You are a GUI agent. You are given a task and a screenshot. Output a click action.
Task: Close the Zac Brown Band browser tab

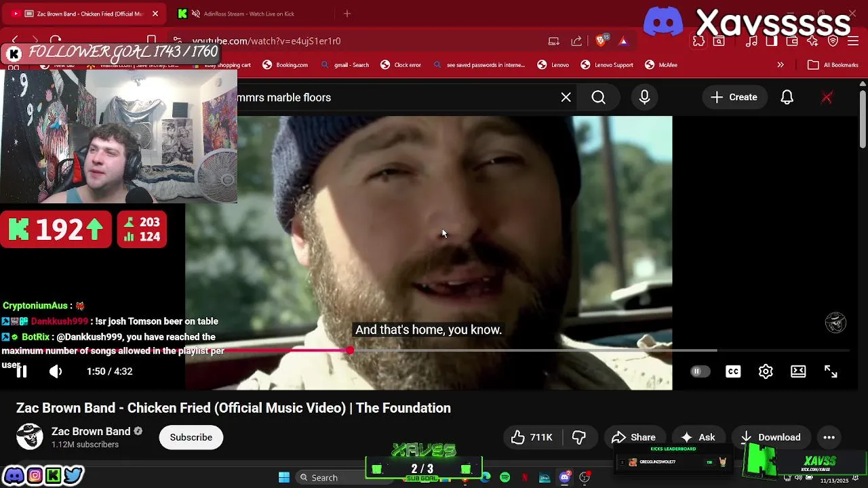point(155,14)
